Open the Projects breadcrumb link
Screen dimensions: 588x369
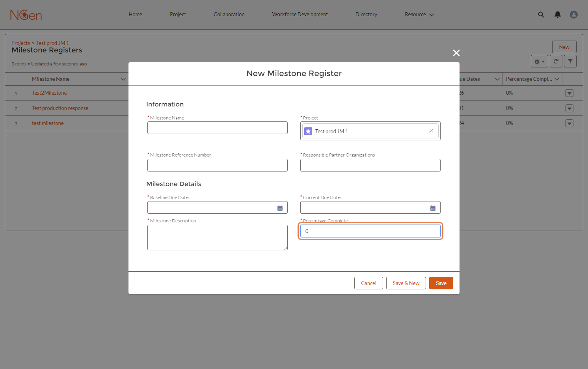[x=20, y=43]
